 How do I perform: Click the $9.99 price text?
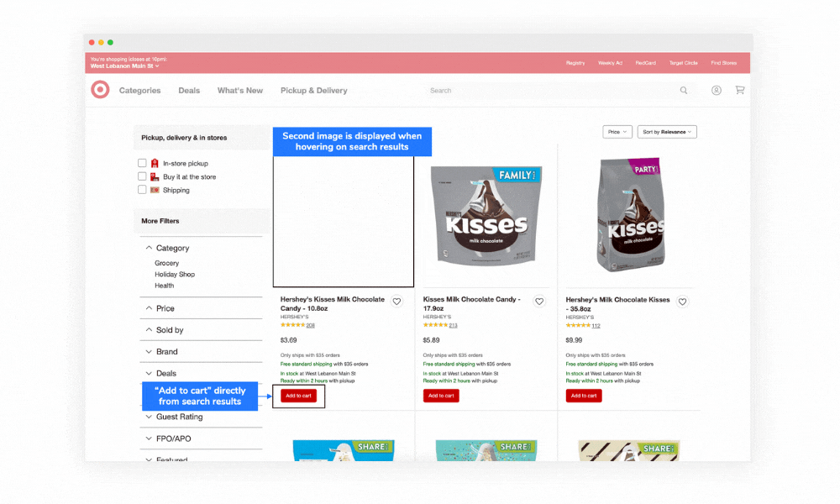pyautogui.click(x=574, y=340)
